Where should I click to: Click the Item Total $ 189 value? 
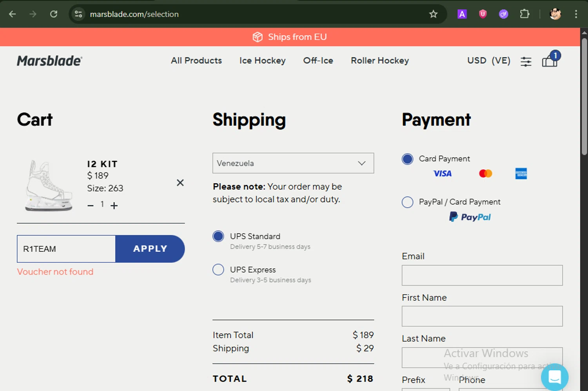(x=363, y=335)
